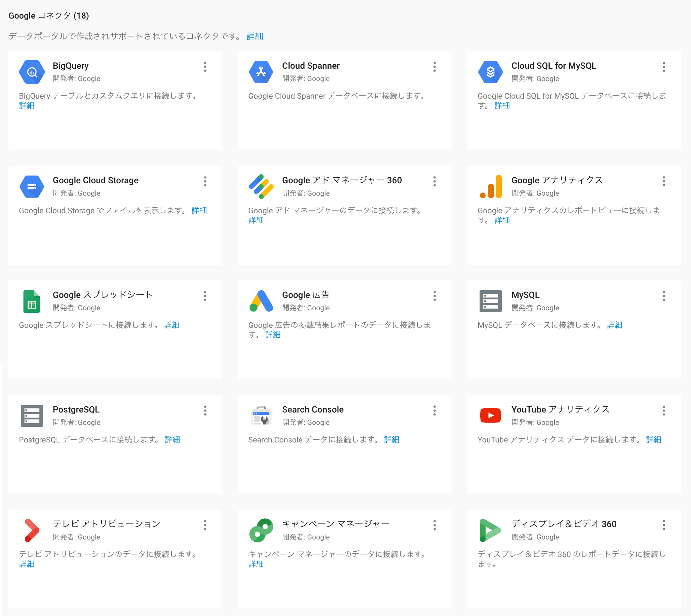This screenshot has height=616, width=691.
Task: Open 詳細 link in Google アド マネージャー card
Action: (256, 220)
